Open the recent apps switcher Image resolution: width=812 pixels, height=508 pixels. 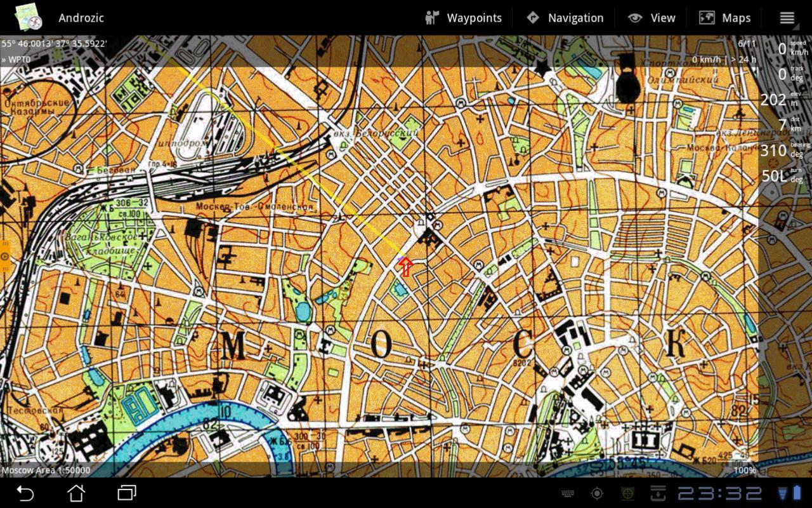127,493
